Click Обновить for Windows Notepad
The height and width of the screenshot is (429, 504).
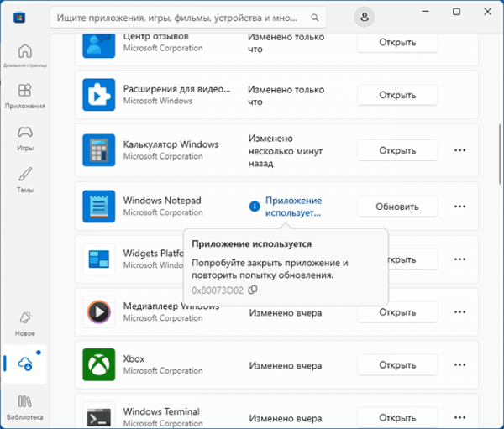(397, 207)
